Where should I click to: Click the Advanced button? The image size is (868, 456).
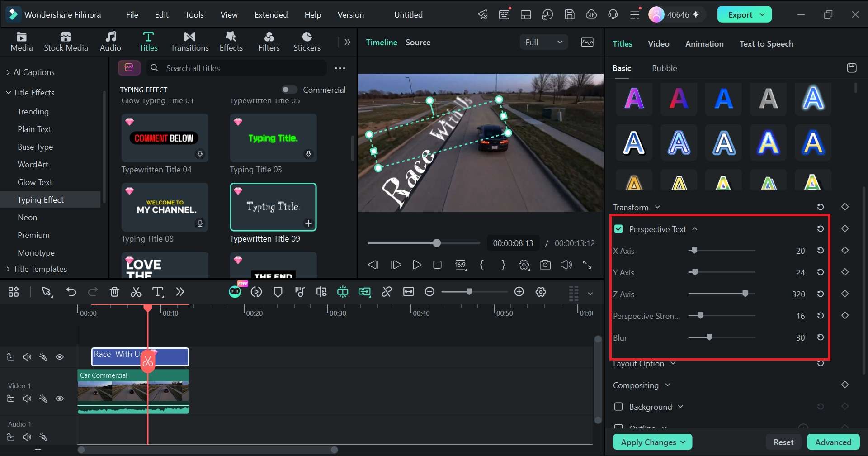pyautogui.click(x=833, y=442)
